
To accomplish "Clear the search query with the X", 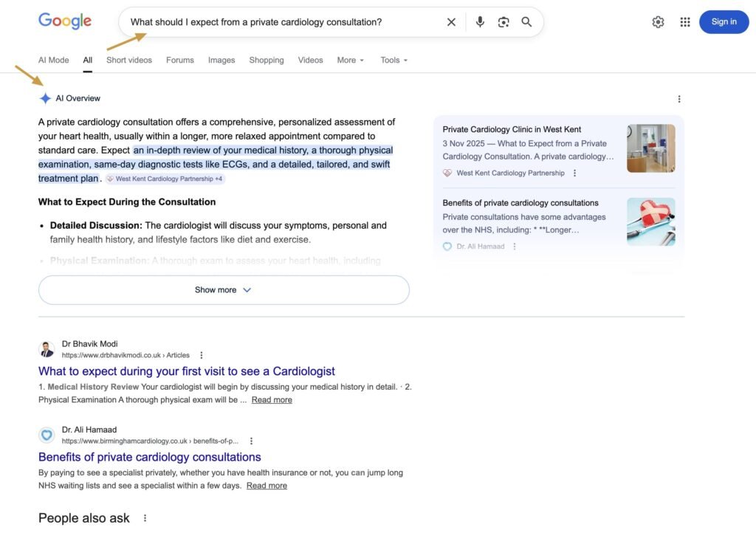I will click(x=451, y=21).
